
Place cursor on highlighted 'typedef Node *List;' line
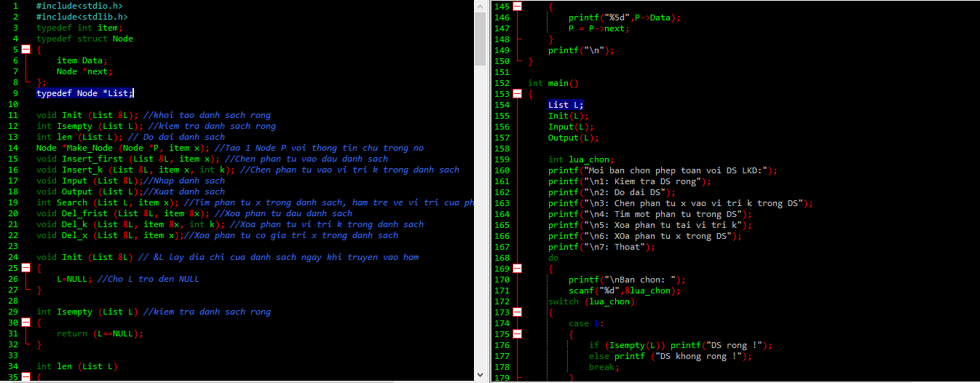84,93
